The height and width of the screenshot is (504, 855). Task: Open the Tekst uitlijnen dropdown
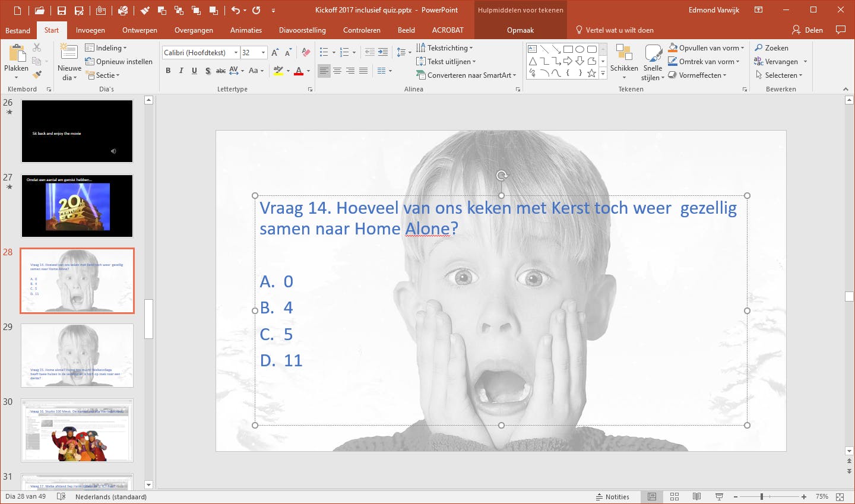coord(446,62)
